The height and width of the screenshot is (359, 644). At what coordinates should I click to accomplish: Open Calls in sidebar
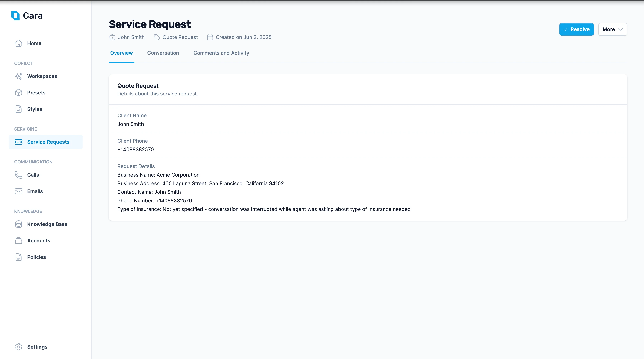click(45, 175)
